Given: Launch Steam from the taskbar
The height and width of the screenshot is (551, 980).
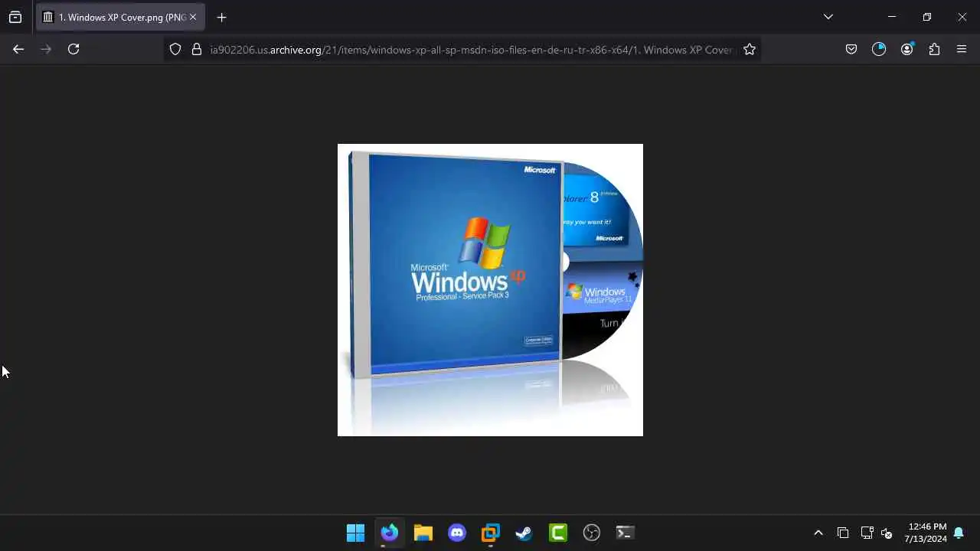Looking at the screenshot, I should 524,533.
